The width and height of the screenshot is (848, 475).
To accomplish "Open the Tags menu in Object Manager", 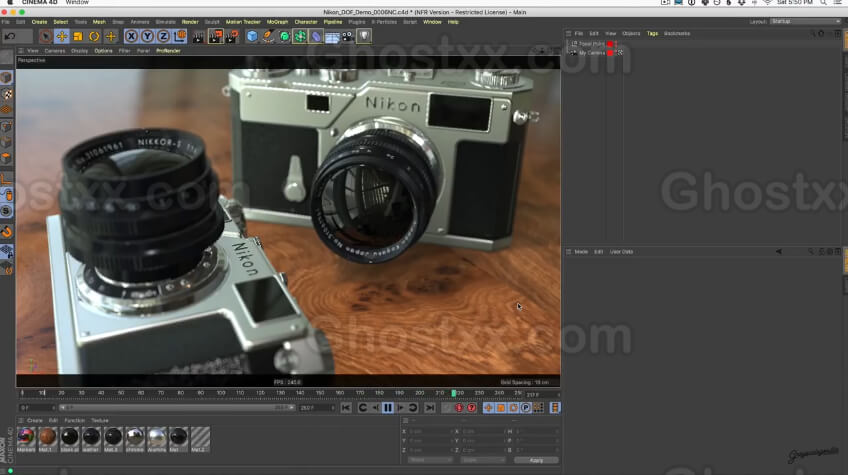I will pos(652,34).
